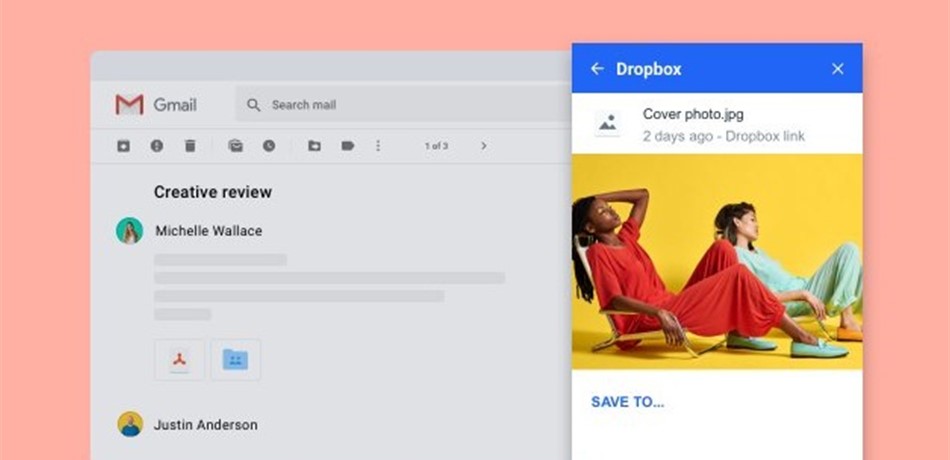The width and height of the screenshot is (950, 460).
Task: Delete the email via trash icon
Action: click(x=190, y=145)
